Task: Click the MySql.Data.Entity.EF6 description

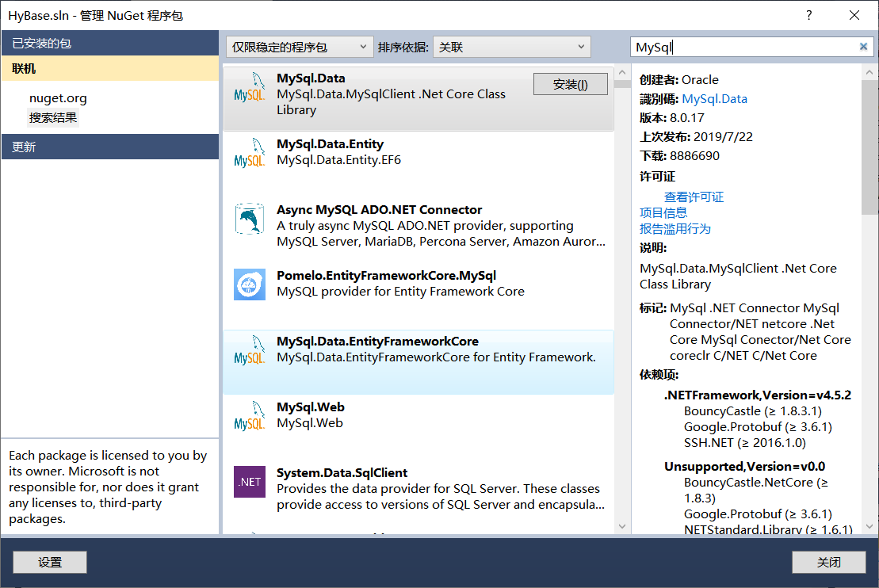Action: (338, 160)
